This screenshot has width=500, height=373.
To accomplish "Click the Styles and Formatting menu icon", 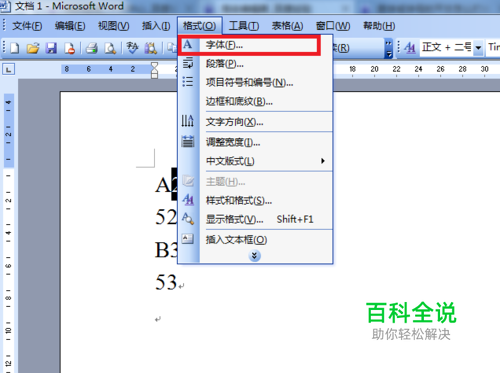I will 188,200.
